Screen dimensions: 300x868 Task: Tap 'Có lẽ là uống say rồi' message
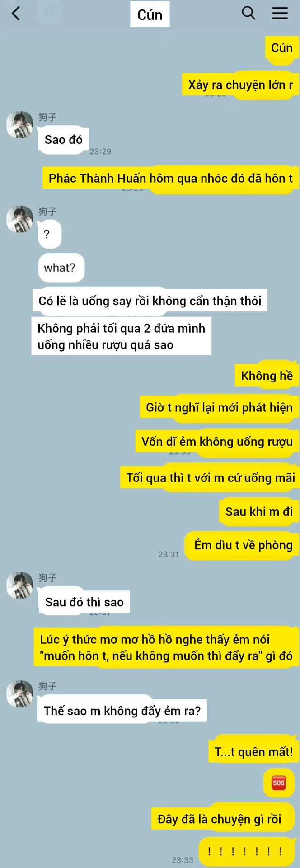pos(150,301)
